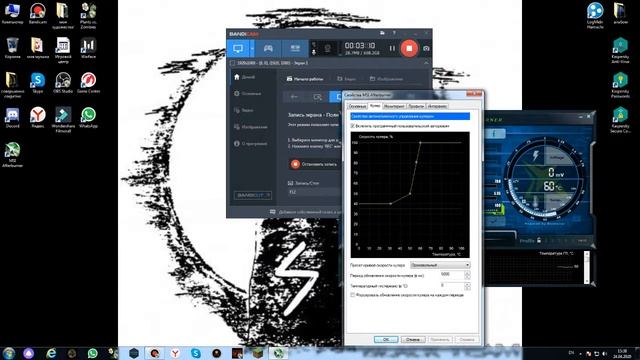Open the screen mode dropdown arrow in Bandicam
The height and width of the screenshot is (360, 640).
[x=252, y=49]
